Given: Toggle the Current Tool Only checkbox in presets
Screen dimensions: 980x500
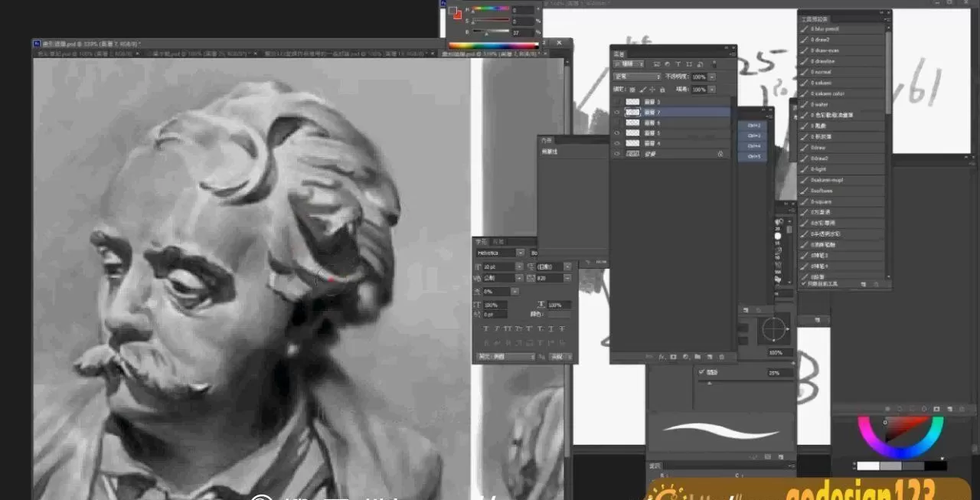Looking at the screenshot, I should tap(804, 283).
